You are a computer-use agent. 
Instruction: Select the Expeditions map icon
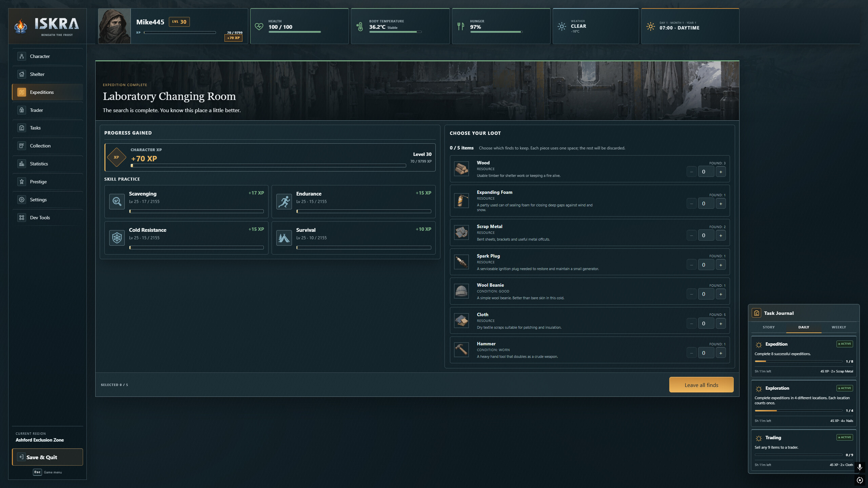pos(22,92)
